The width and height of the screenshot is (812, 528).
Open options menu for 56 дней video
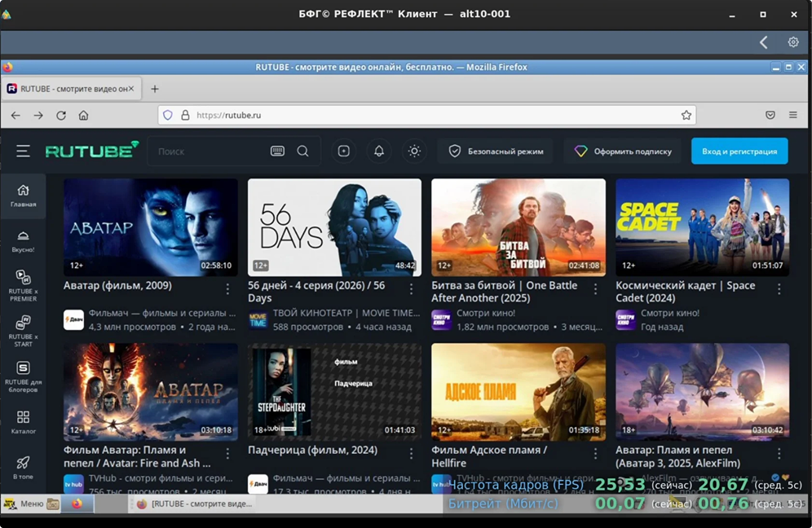click(x=411, y=289)
